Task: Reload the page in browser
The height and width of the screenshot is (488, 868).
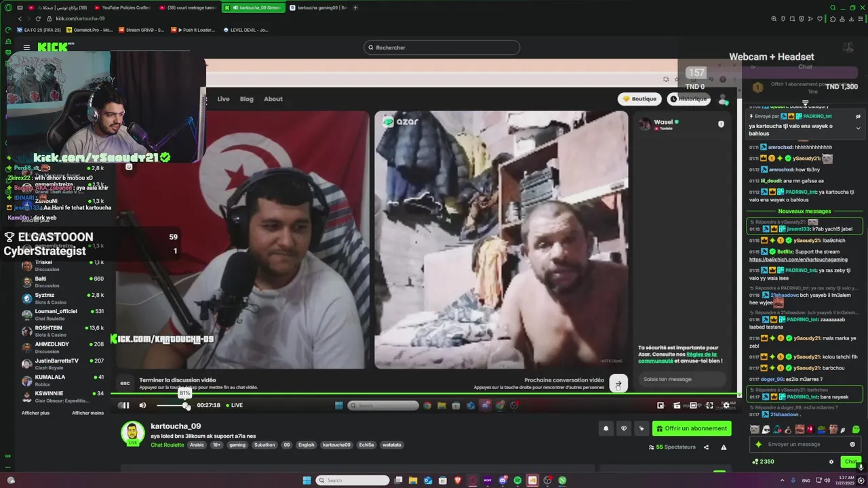Action: 38,18
